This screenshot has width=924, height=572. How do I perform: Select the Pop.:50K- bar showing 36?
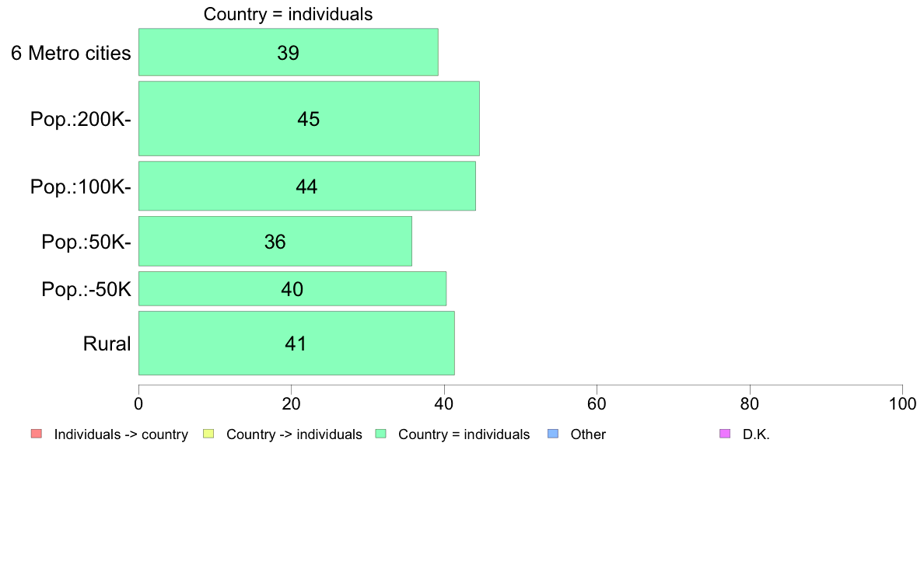(275, 241)
